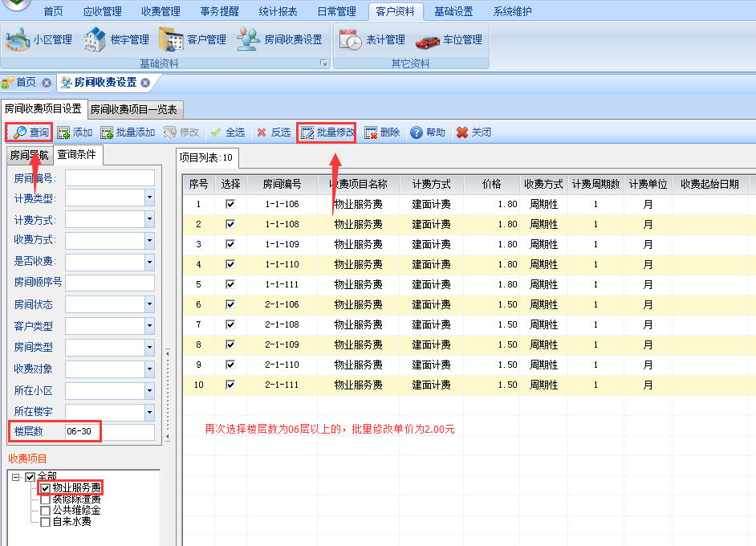
Task: Uncheck the row for room 1-1-110
Action: [230, 264]
